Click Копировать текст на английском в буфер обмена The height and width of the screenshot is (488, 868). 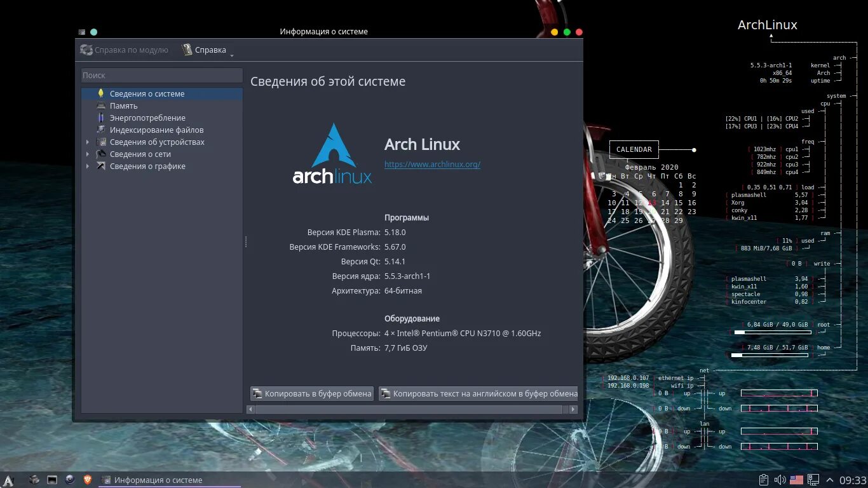478,393
